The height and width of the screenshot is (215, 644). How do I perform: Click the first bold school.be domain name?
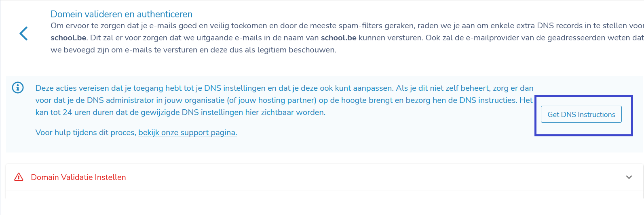[68, 38]
